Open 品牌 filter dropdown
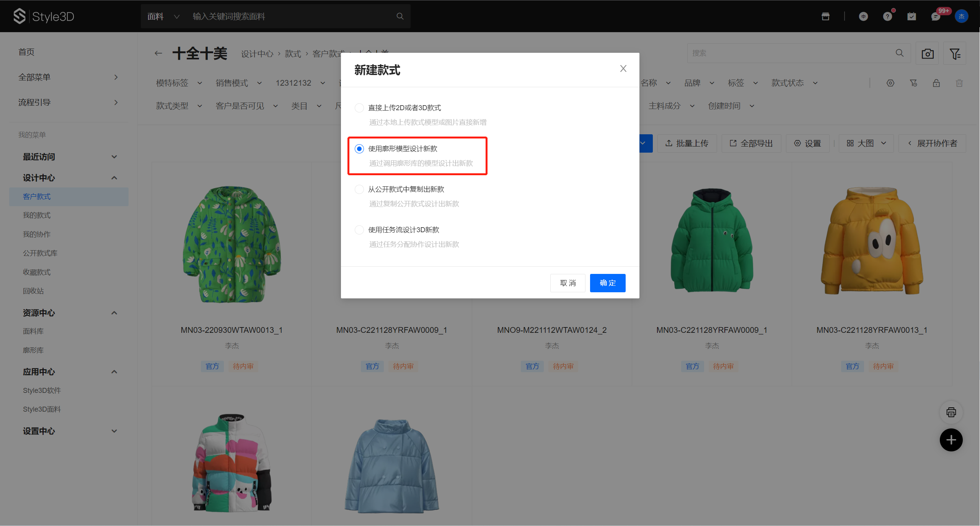The height and width of the screenshot is (526, 980). (x=700, y=83)
